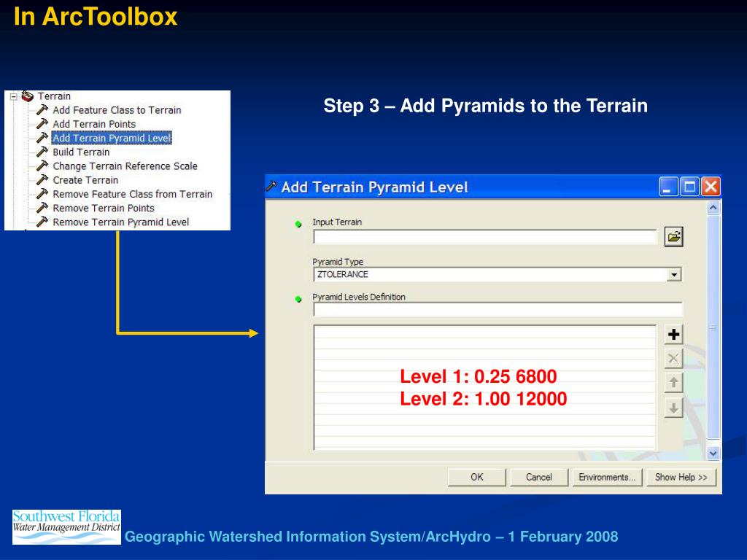Click the Pyramid Levels Definition field
Screen dimensions: 747x560
click(x=498, y=309)
